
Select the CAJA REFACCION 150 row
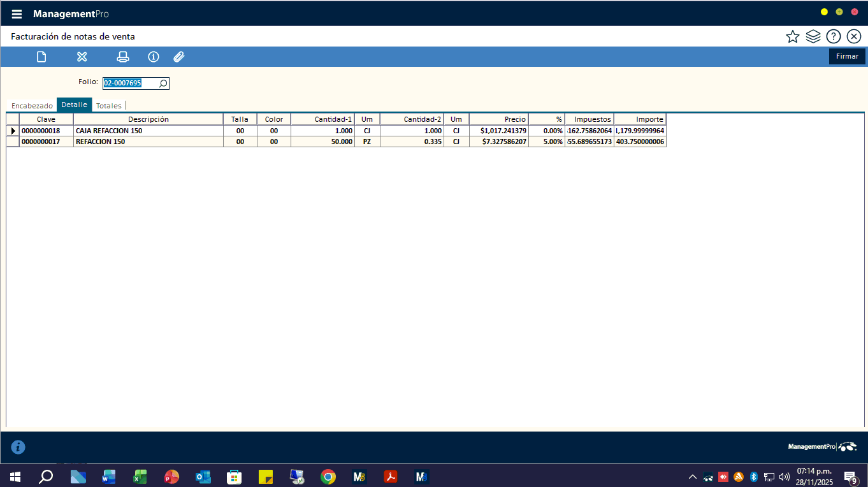point(148,131)
